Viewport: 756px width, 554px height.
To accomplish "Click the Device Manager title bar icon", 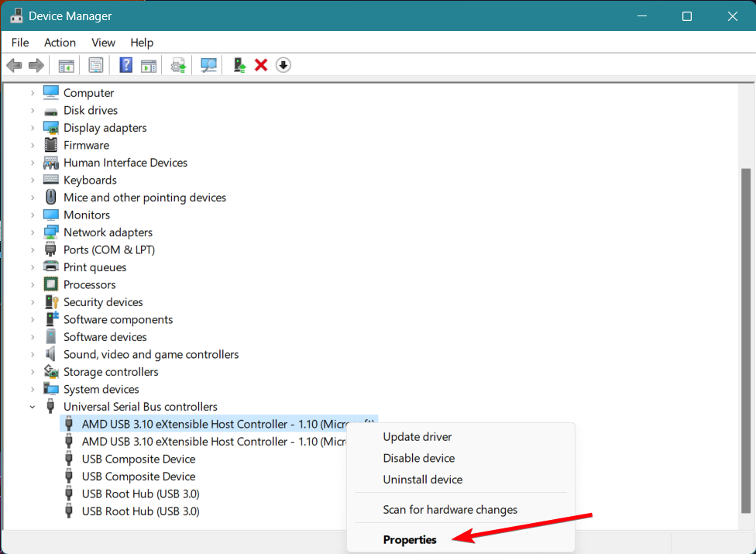I will point(16,15).
